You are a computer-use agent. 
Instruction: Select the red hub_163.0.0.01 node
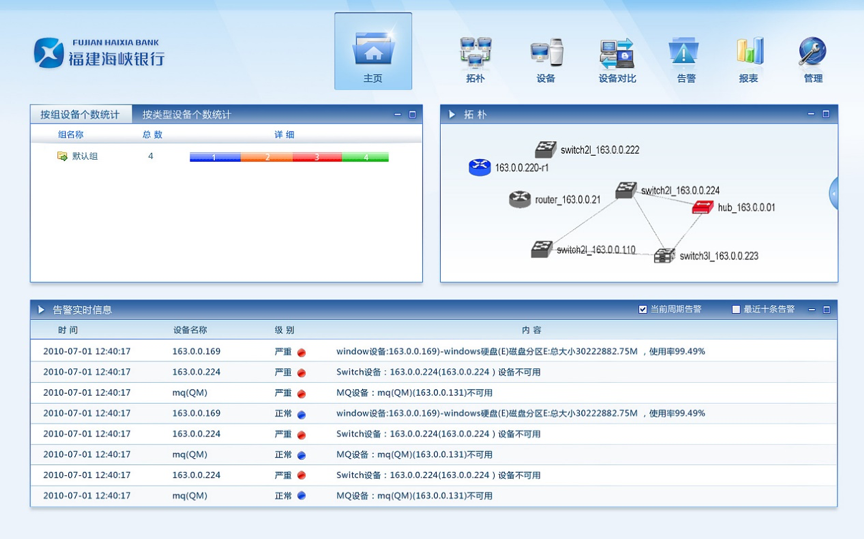click(703, 207)
